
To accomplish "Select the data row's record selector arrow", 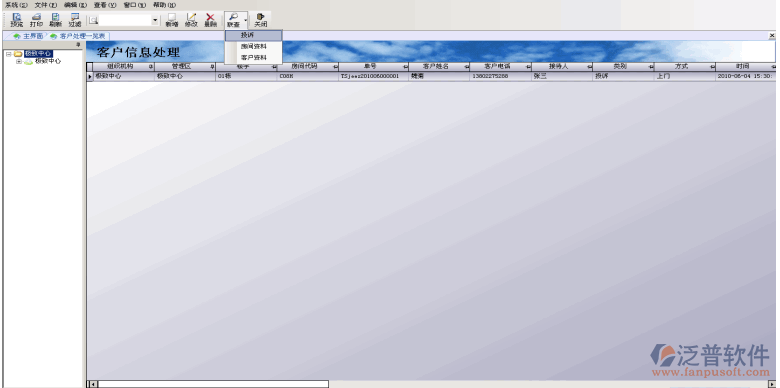I will coord(90,77).
